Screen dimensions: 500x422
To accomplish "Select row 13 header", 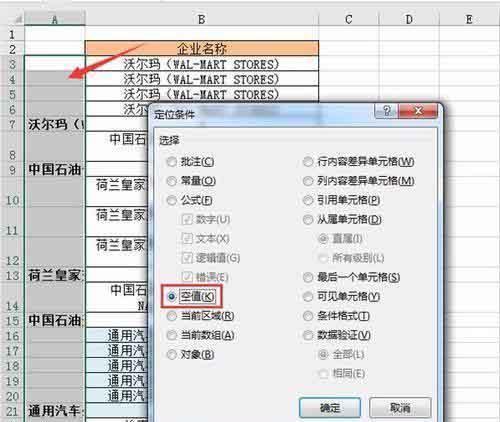I will click(x=12, y=275).
